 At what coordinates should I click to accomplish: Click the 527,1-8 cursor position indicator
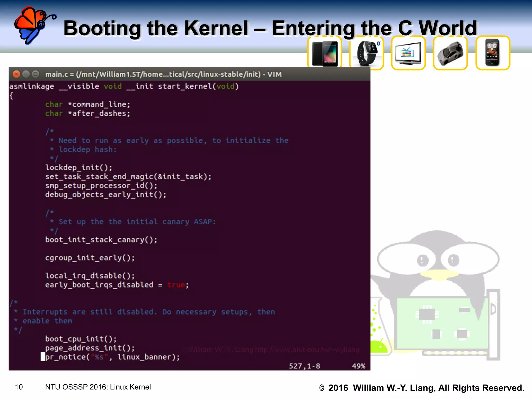click(304, 366)
